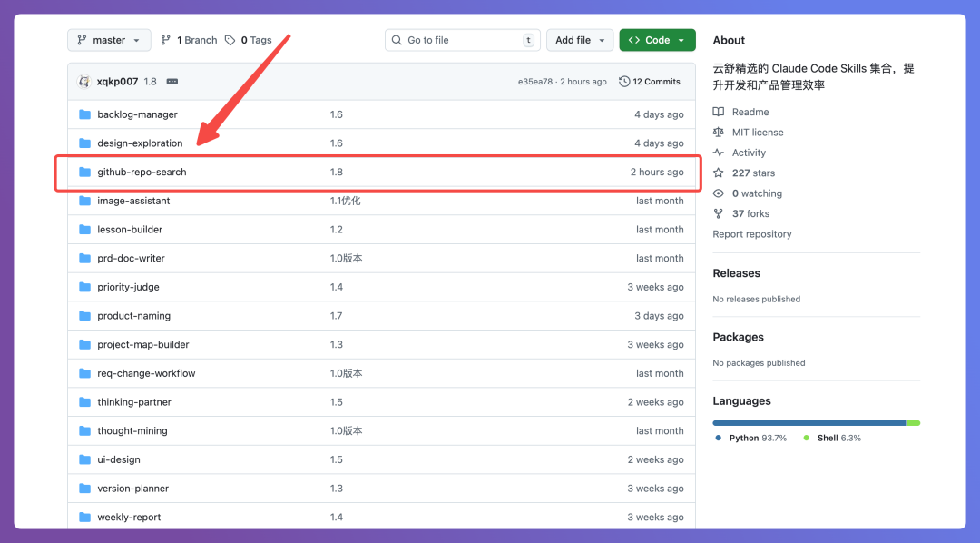This screenshot has width=980, height=543.
Task: Click the Report repository link
Action: [751, 234]
